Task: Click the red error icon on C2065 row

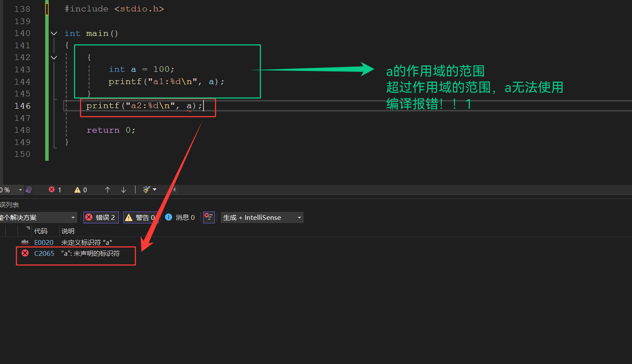Action: (x=25, y=253)
